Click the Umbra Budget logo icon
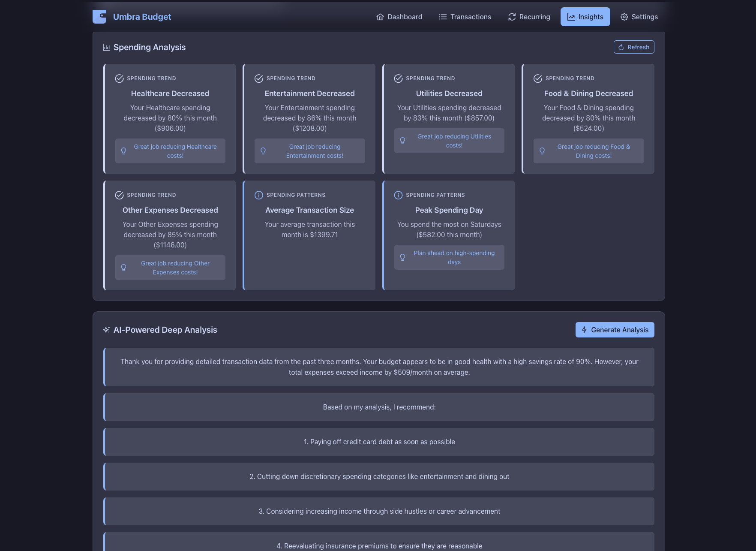The height and width of the screenshot is (551, 756). point(99,17)
